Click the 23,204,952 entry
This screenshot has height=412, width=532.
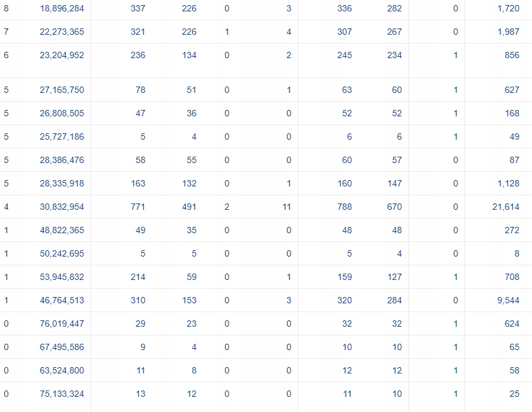pyautogui.click(x=62, y=55)
